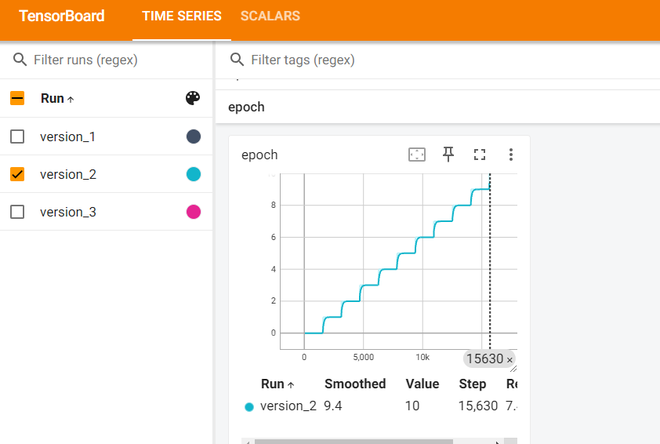Screen dimensions: 660x444
Task: Open the epoch card's more options menu
Action: click(x=510, y=154)
